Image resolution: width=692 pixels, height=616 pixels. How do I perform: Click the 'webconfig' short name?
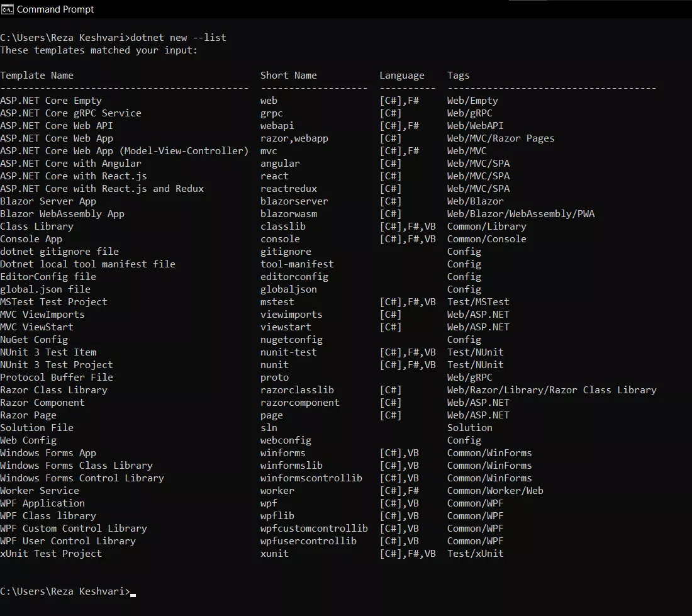click(286, 440)
